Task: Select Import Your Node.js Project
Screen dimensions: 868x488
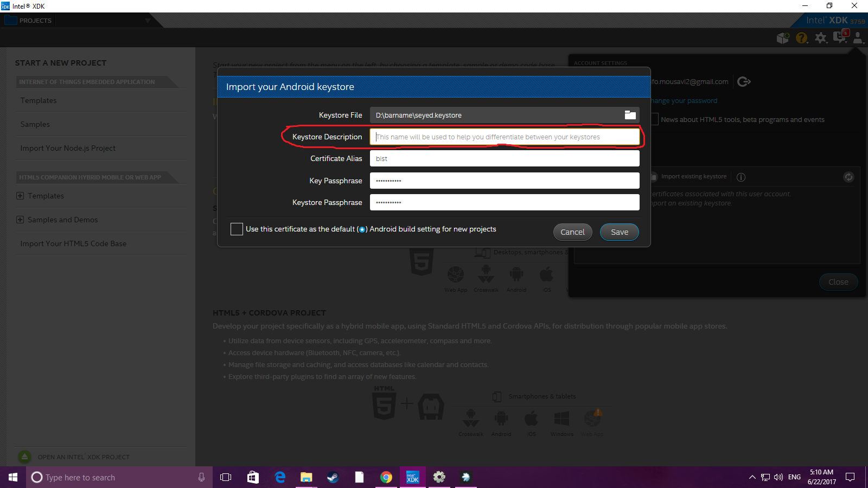Action: [x=68, y=148]
